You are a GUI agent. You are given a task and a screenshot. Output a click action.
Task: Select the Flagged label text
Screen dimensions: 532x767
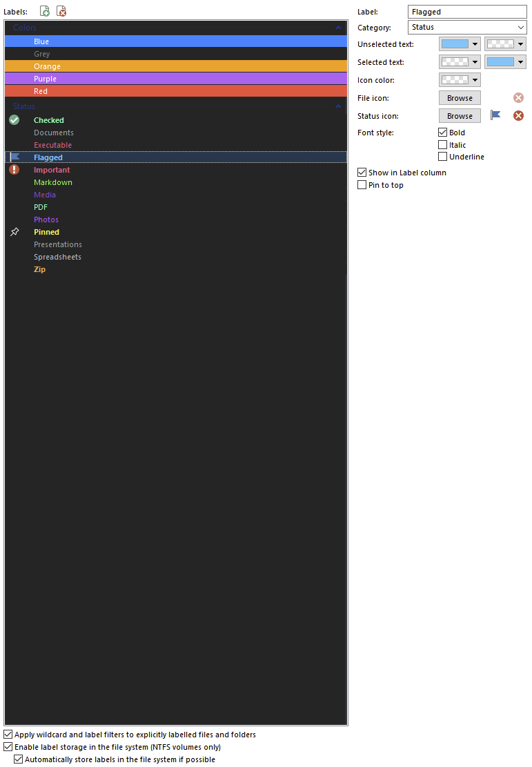(x=48, y=157)
